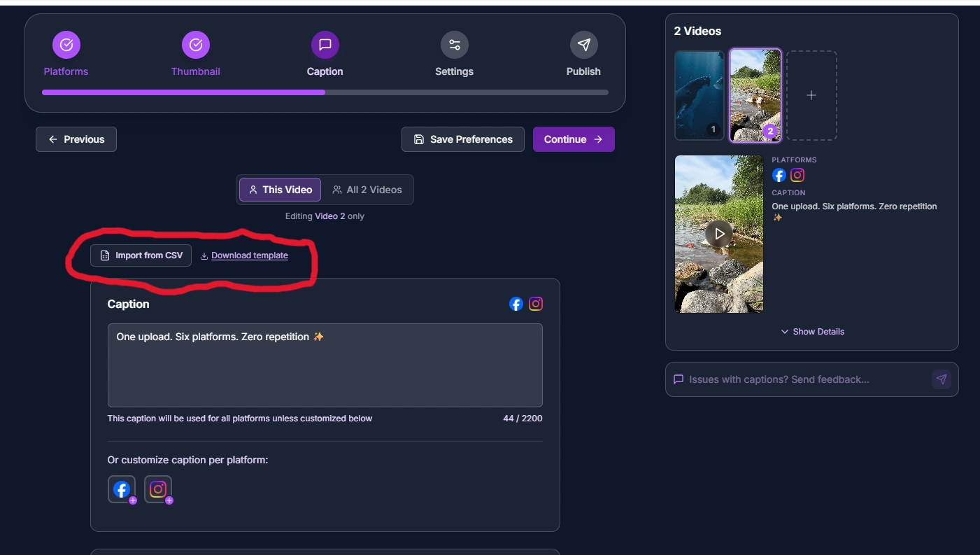This screenshot has height=555, width=980.
Task: Select This Video editing mode
Action: pos(280,190)
